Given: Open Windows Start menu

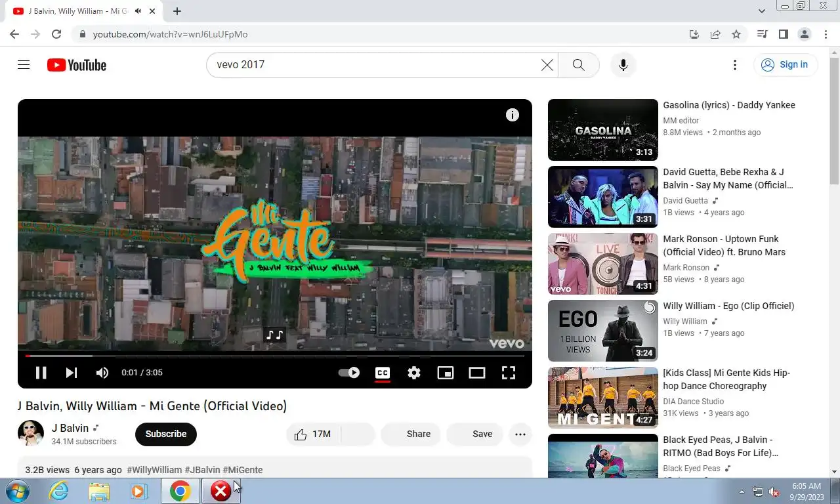Looking at the screenshot, I should coord(18,491).
